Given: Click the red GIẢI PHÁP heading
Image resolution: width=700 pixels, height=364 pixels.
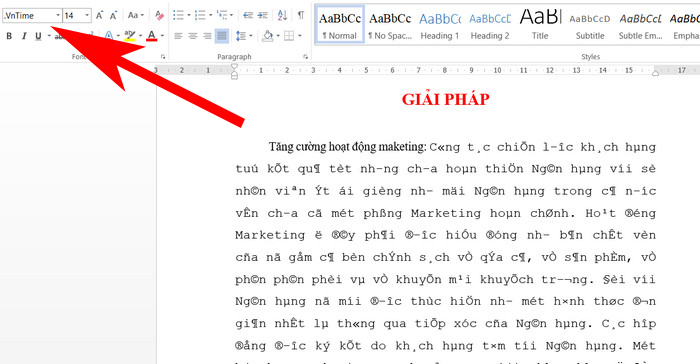Looking at the screenshot, I should point(446,99).
